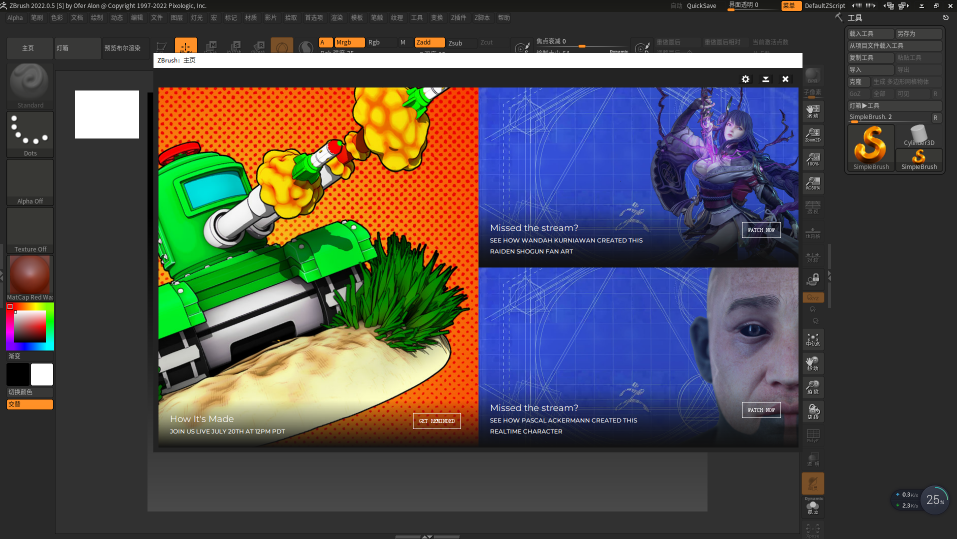Collapse the home page panel with the arrow
This screenshot has width=957, height=539.
click(765, 79)
